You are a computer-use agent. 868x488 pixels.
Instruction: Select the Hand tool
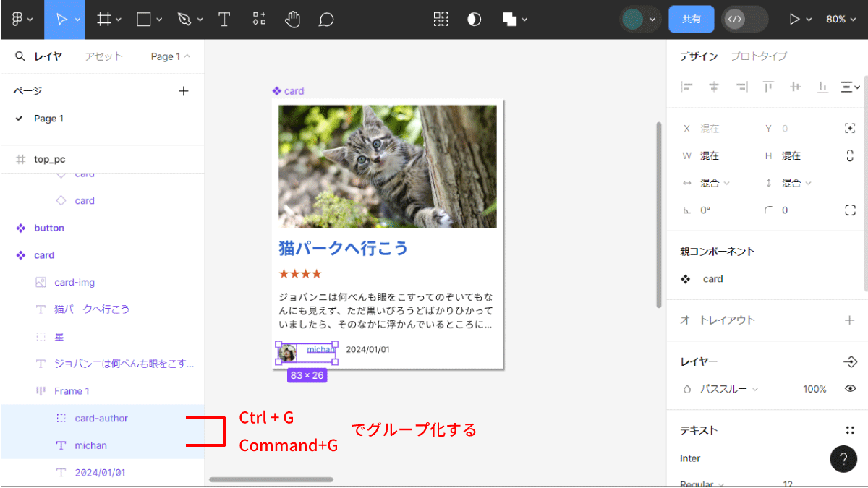pyautogui.click(x=292, y=20)
